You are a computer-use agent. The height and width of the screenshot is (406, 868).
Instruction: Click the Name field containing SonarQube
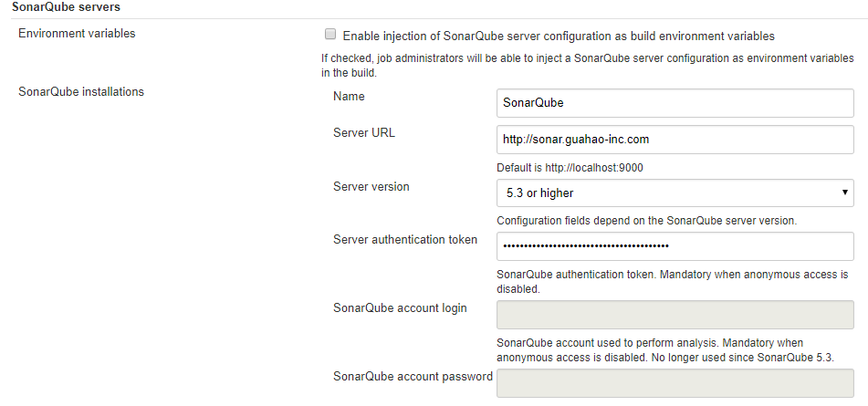click(x=675, y=102)
